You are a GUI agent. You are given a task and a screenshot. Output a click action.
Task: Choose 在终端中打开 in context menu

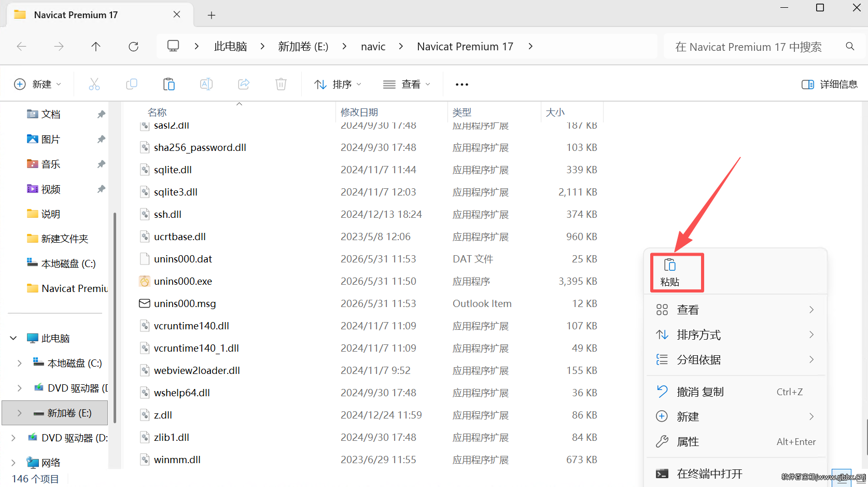(x=735, y=474)
